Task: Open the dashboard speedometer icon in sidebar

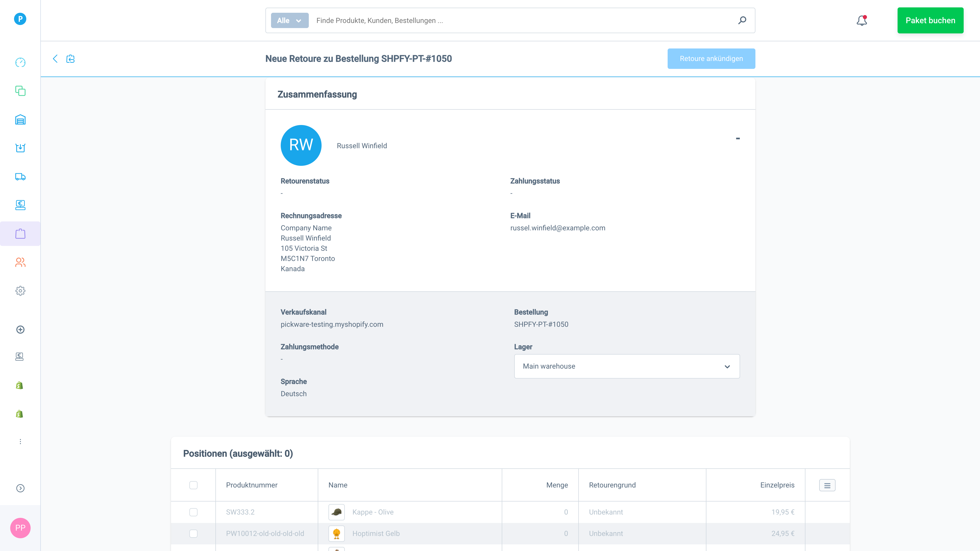Action: pyautogui.click(x=20, y=62)
